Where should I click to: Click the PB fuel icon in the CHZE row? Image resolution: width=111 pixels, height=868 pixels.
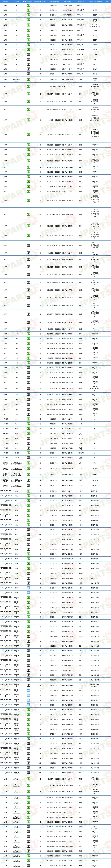tap(29, 10)
